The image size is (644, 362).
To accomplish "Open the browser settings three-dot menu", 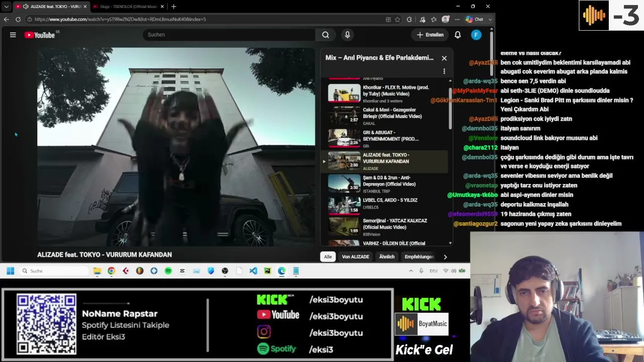I will click(457, 19).
